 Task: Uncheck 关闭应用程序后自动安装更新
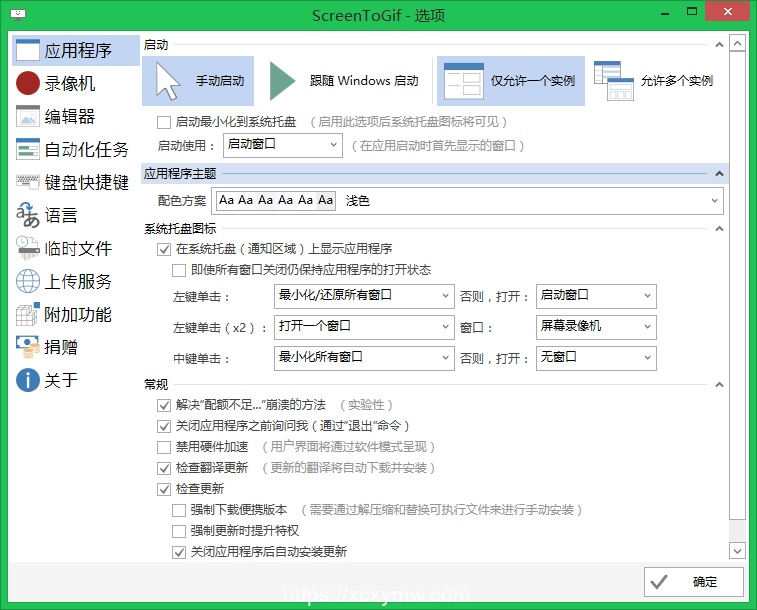(179, 552)
